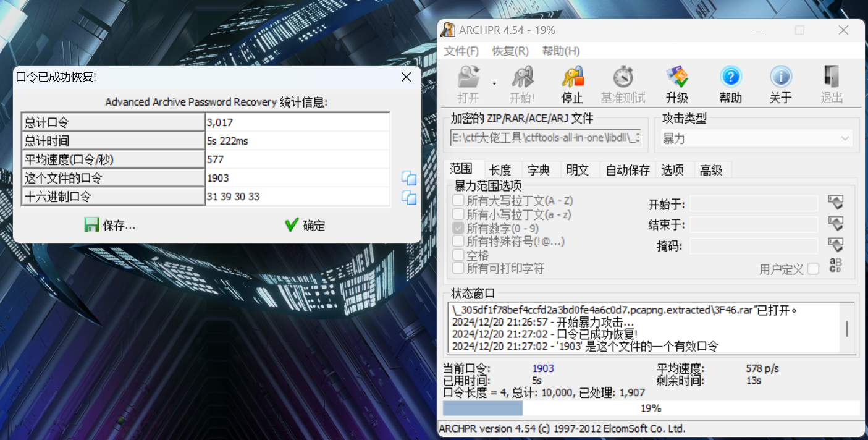Click 剩余时间 value 13s
This screenshot has width=868, height=440.
click(x=754, y=380)
